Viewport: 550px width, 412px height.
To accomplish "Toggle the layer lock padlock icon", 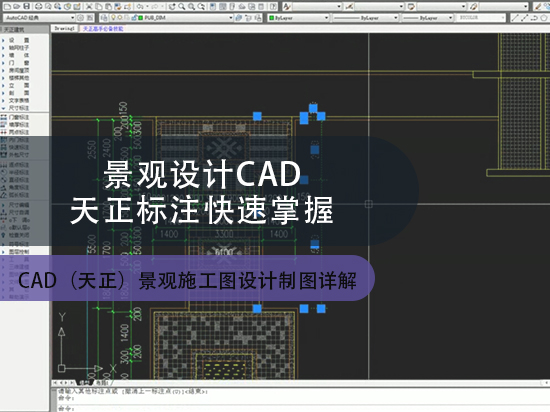I will click(134, 18).
